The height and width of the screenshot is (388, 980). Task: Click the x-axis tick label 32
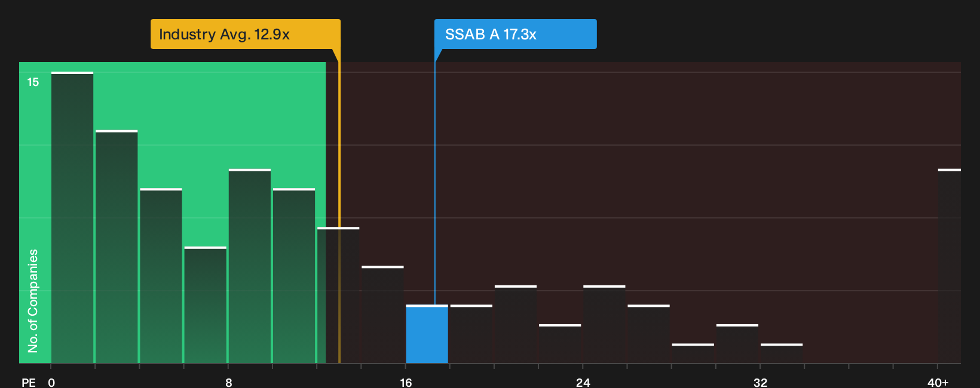[x=760, y=382]
